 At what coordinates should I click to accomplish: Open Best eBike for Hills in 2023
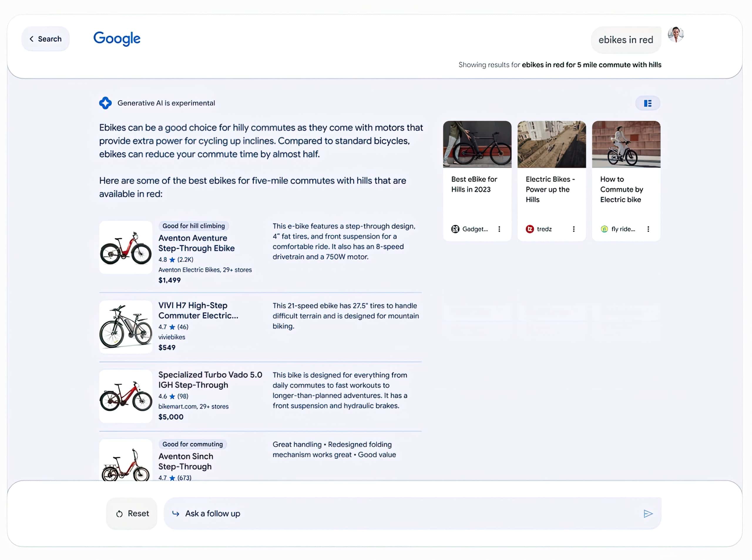[x=474, y=185]
